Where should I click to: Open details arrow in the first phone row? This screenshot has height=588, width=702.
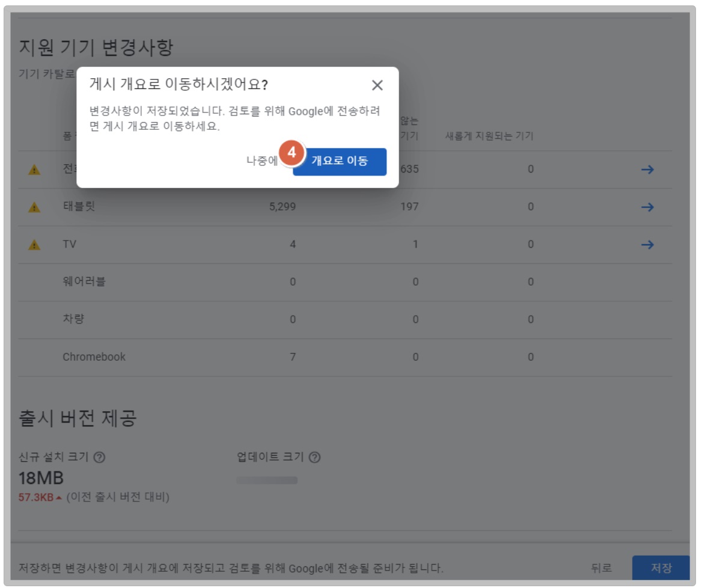647,170
